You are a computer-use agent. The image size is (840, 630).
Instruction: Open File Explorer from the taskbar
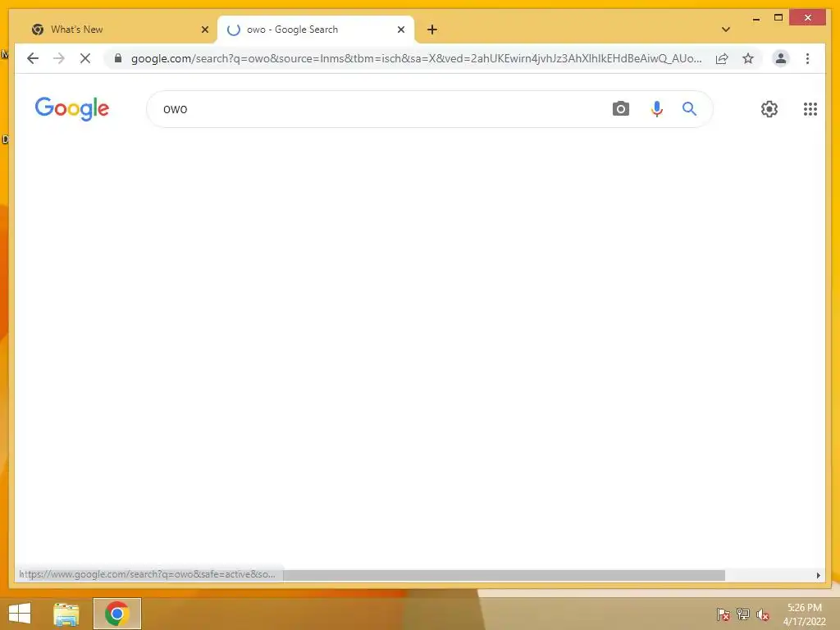[66, 614]
